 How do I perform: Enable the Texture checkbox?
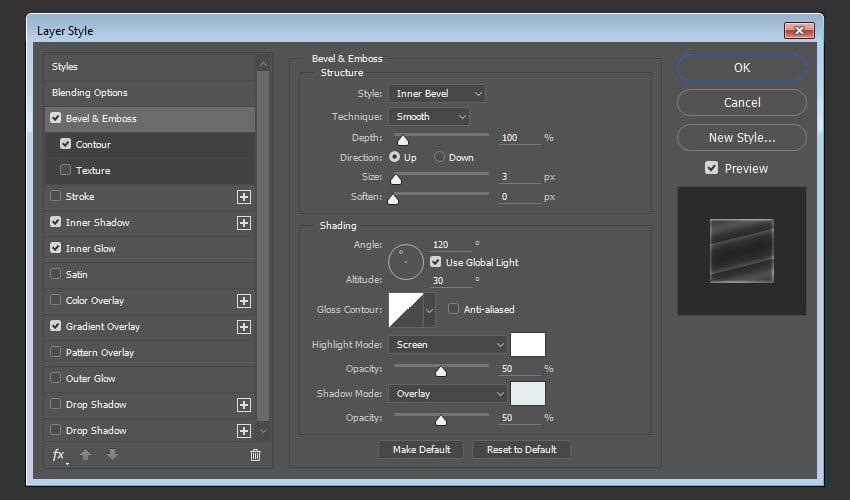click(66, 171)
